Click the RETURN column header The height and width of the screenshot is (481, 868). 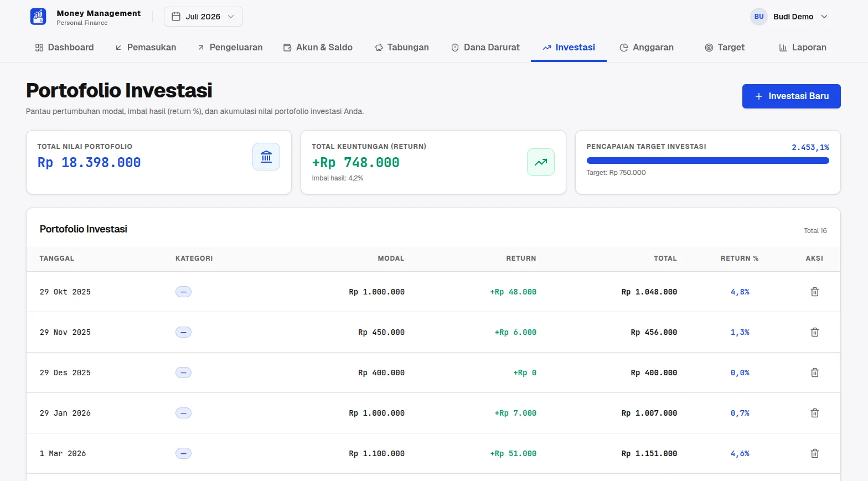(521, 258)
